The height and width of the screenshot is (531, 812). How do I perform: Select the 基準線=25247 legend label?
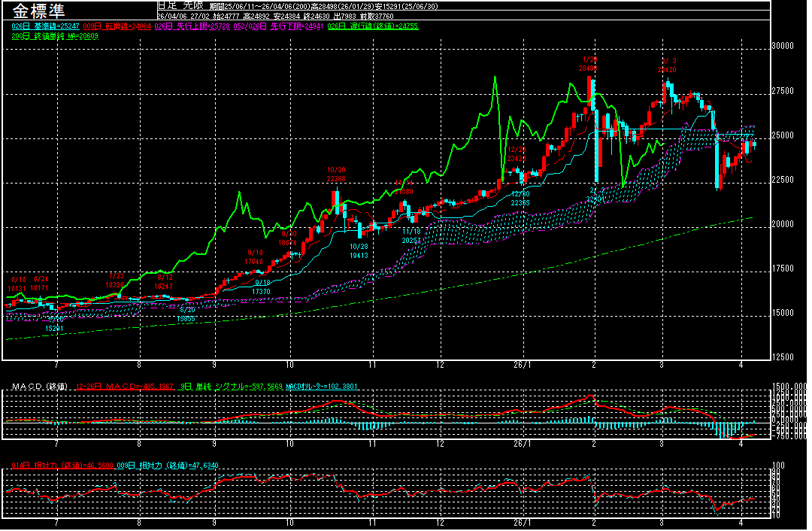point(39,26)
